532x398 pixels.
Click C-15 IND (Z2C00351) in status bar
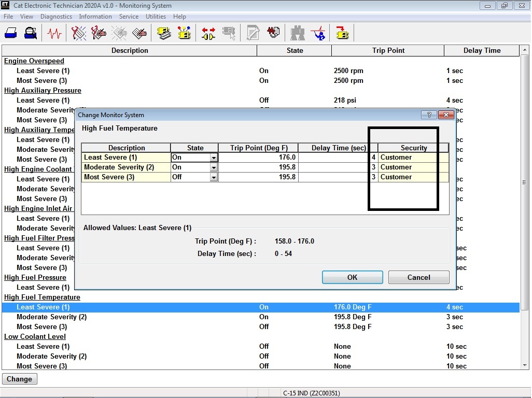(312, 393)
